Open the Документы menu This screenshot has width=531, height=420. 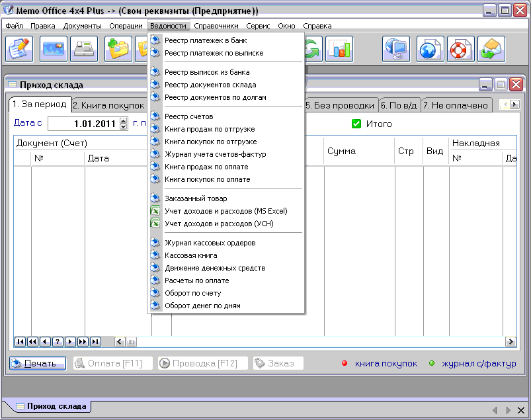[82, 26]
